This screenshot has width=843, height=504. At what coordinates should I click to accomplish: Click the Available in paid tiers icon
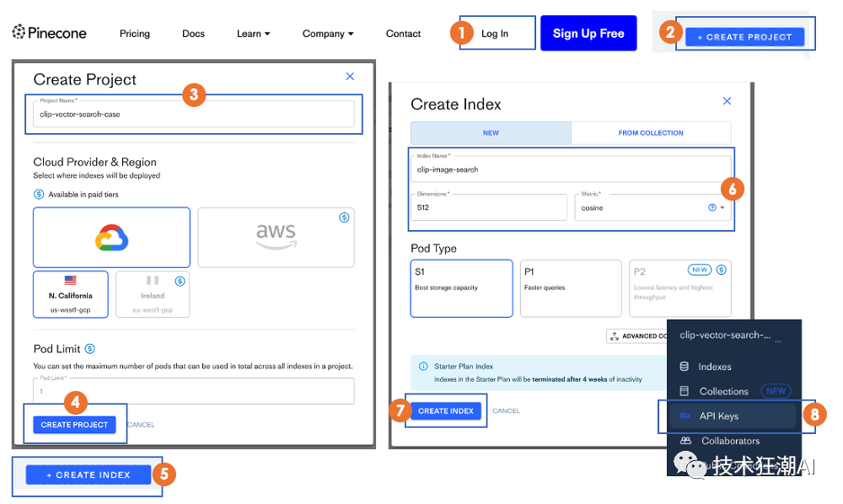(x=39, y=194)
